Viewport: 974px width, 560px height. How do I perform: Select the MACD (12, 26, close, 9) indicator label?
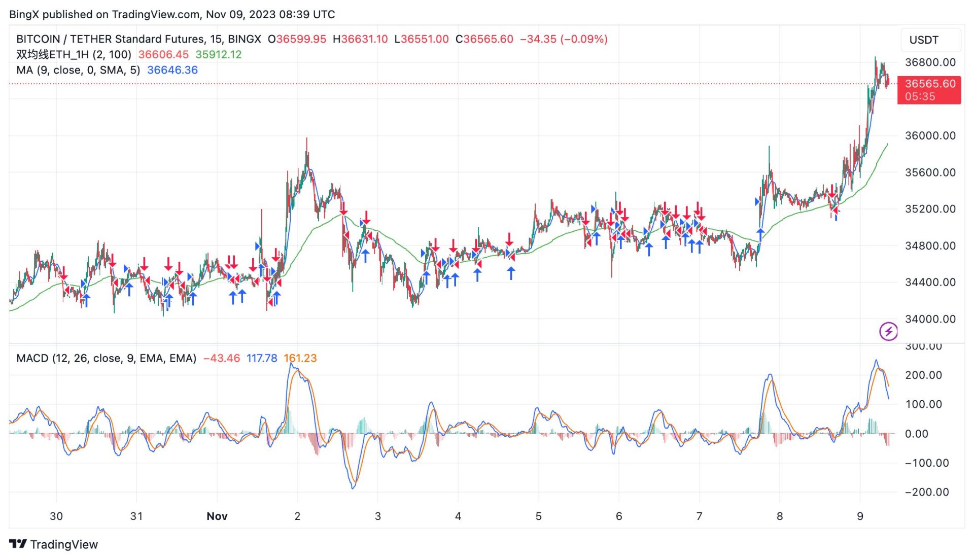tap(106, 358)
